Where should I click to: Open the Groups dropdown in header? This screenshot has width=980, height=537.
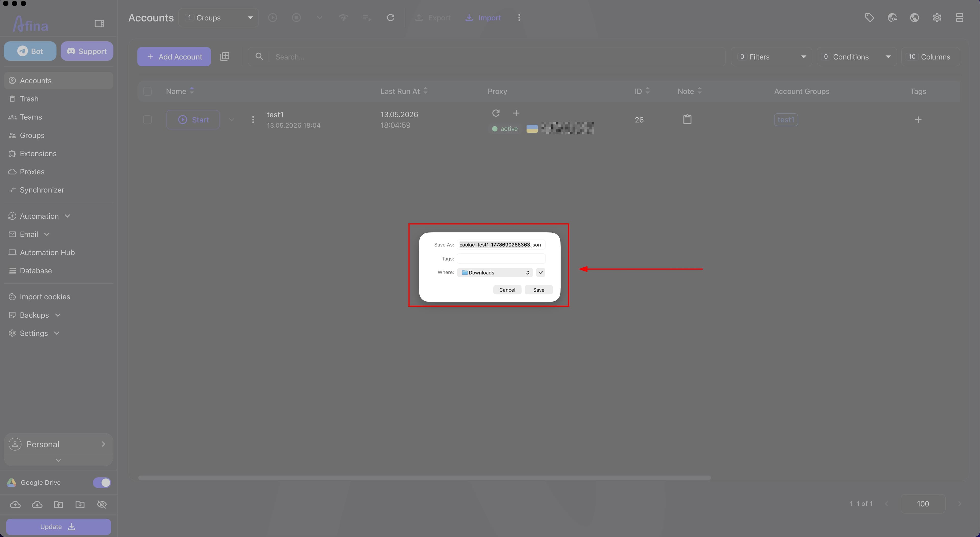coord(219,18)
